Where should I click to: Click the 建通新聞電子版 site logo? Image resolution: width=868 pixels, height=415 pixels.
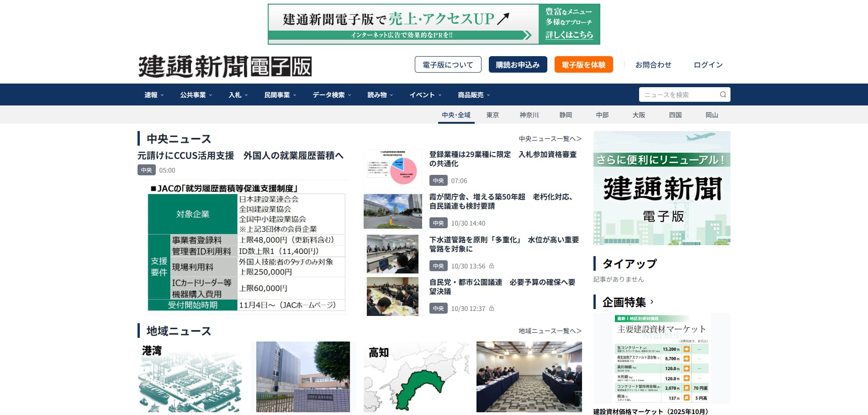pyautogui.click(x=225, y=65)
